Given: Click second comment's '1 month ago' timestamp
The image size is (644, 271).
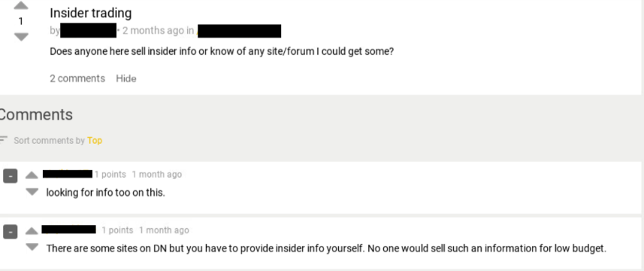Looking at the screenshot, I should (x=164, y=230).
